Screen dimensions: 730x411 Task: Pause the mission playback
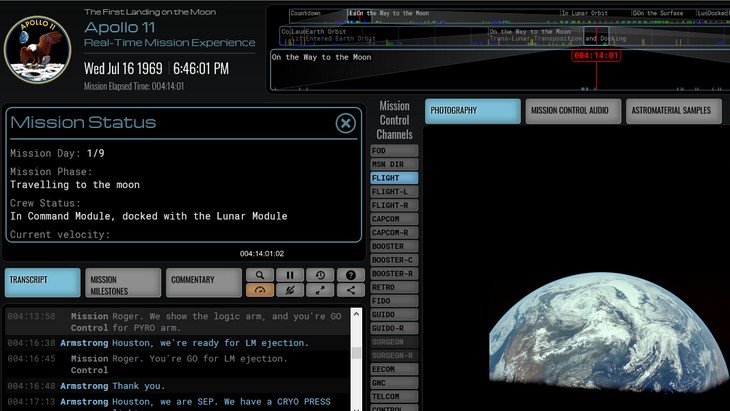(290, 275)
